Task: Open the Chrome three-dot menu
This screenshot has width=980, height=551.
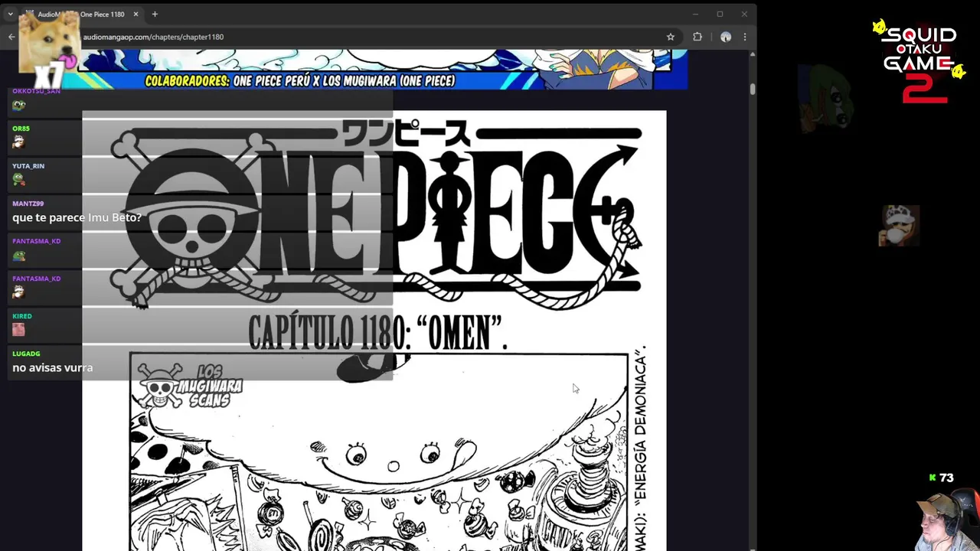Action: (x=745, y=37)
